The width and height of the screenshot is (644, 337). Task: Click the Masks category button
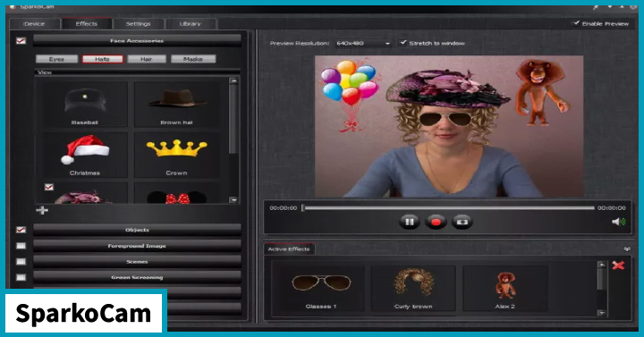coord(193,59)
